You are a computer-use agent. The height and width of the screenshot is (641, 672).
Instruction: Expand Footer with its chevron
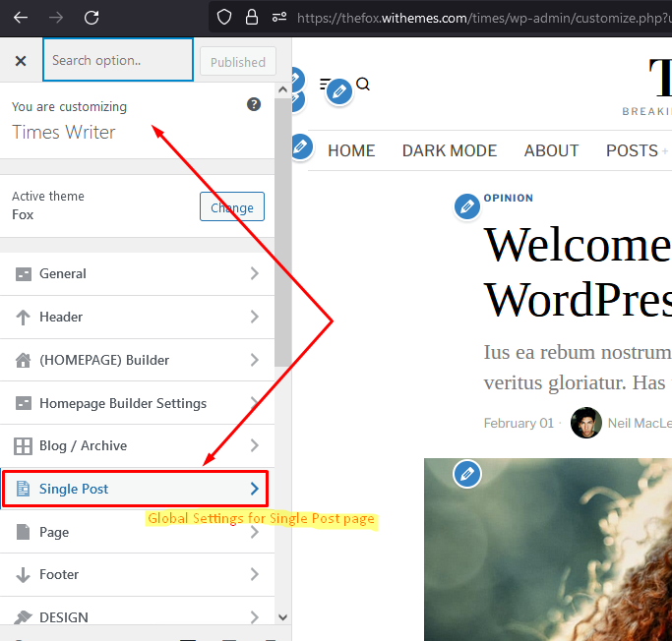click(x=255, y=574)
